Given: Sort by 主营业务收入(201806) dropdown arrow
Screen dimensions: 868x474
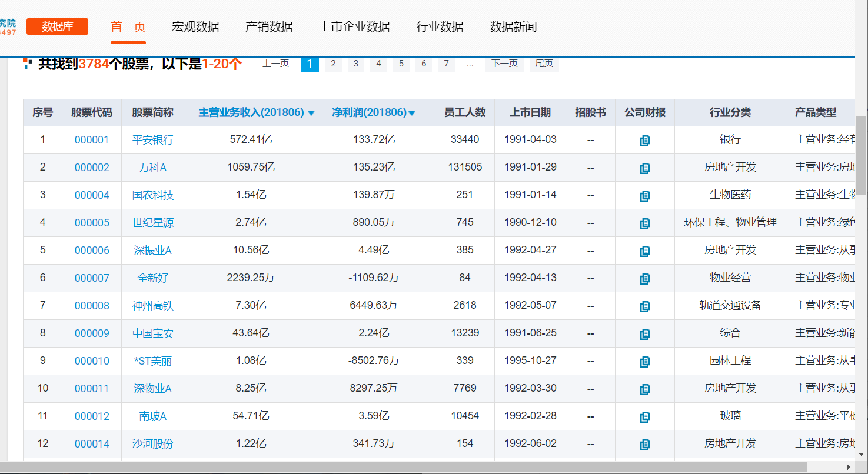Looking at the screenshot, I should coord(311,113).
